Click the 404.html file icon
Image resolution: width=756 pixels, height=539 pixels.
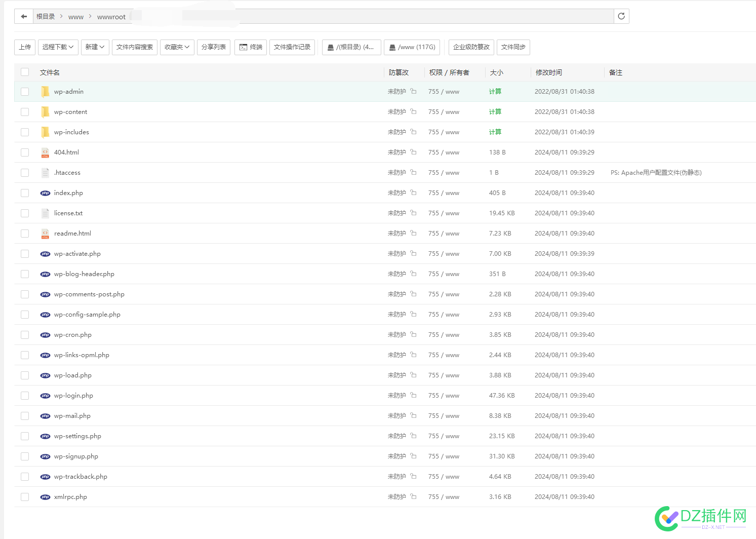[x=45, y=152]
